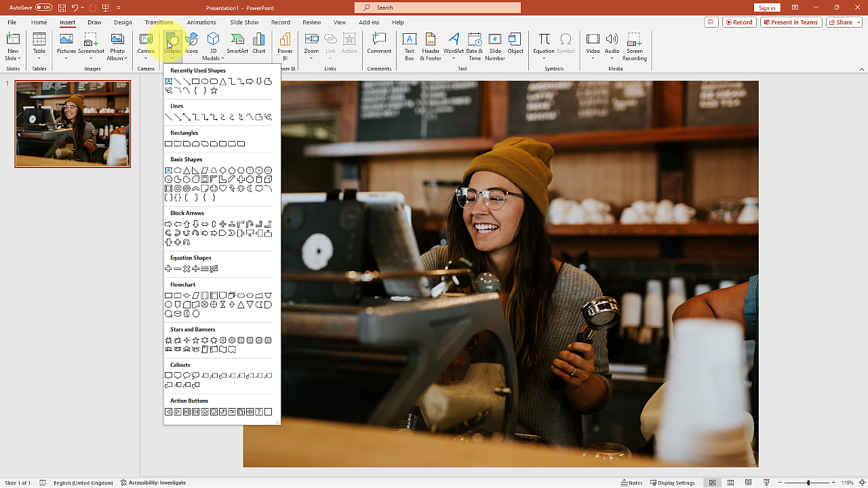Insert Slide Number
This screenshot has height=488, width=868.
tap(495, 46)
